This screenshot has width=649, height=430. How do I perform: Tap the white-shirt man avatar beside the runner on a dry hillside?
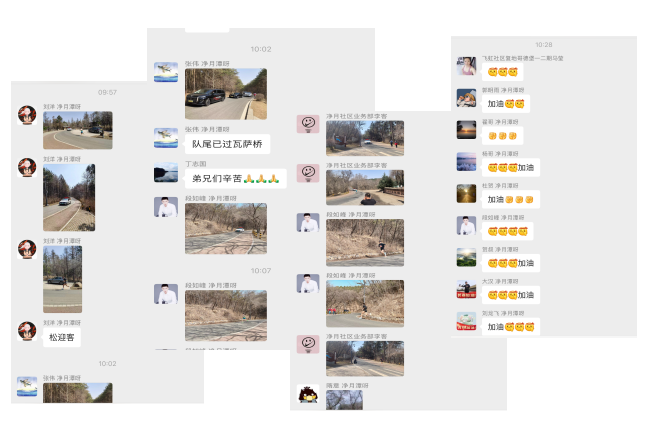(308, 223)
